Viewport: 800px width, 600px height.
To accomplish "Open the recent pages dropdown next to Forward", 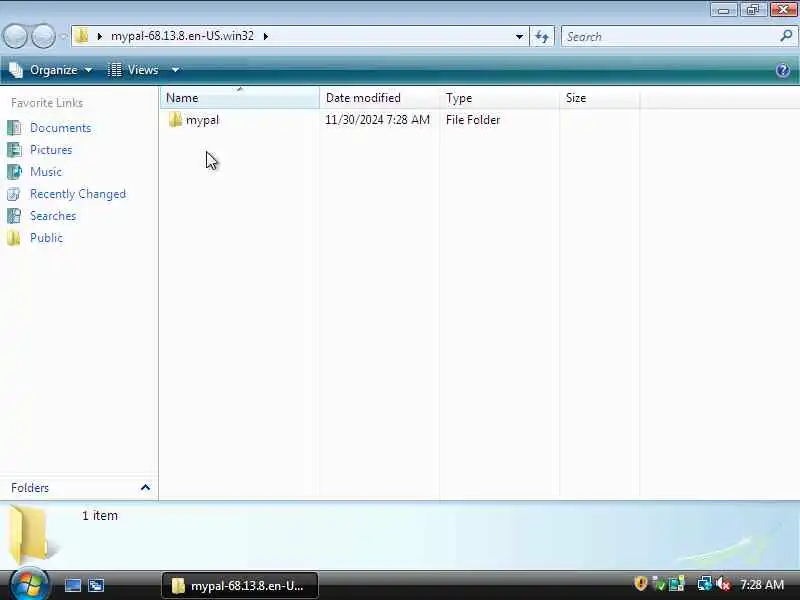I will tap(63, 36).
